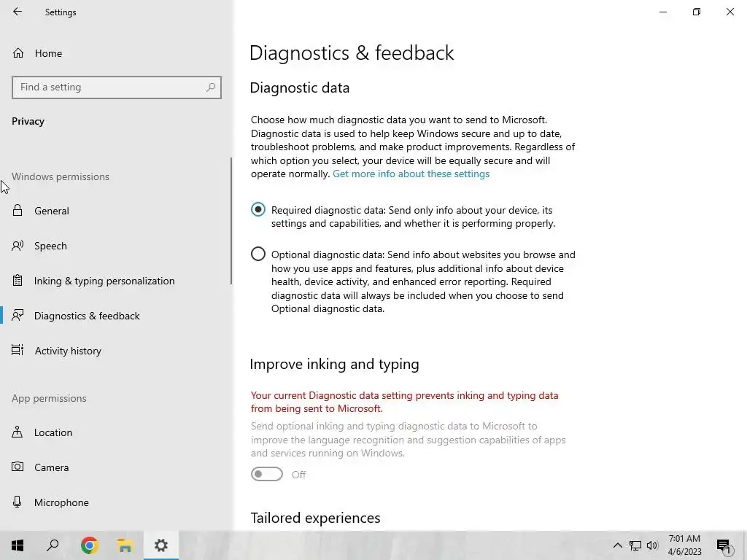This screenshot has width=747, height=560.
Task: Select Required diagnostic data radio button
Action: [258, 209]
